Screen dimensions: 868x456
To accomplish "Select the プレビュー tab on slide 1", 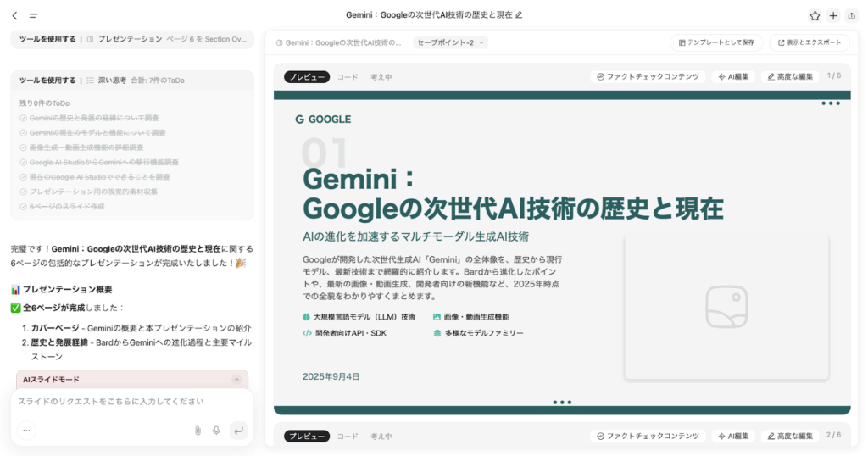I will [x=307, y=76].
